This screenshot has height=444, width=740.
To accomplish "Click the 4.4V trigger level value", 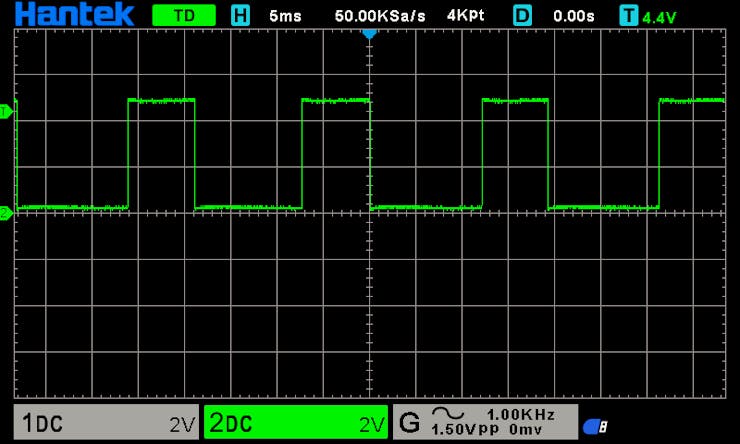I will [659, 18].
